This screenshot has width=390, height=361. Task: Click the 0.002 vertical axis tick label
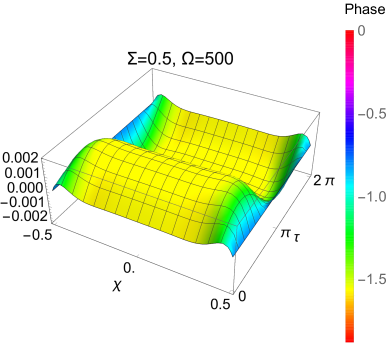coord(22,158)
